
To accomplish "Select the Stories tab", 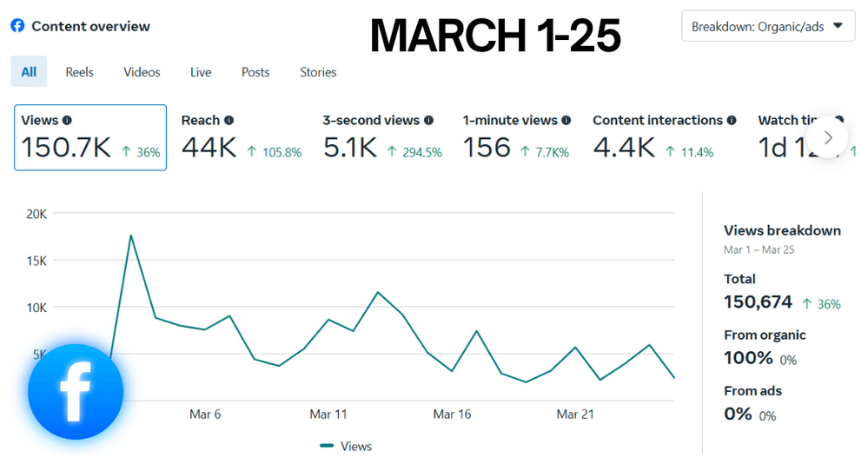I will (318, 72).
